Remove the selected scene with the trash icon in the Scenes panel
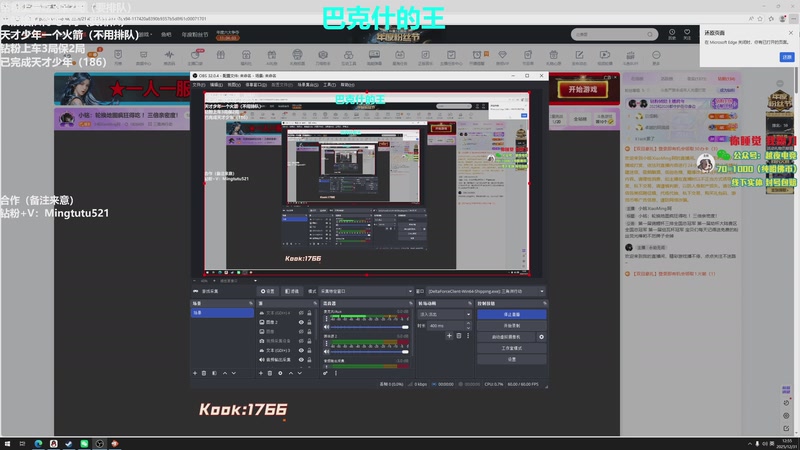The width and height of the screenshot is (800, 450). [x=204, y=373]
